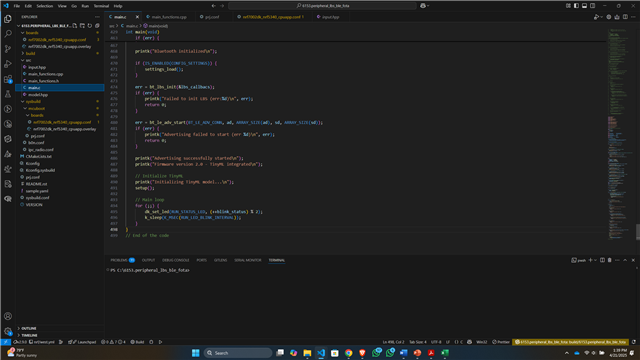Image resolution: width=640 pixels, height=360 pixels.
Task: Collapse the boards folder in Explorer
Action: click(x=32, y=33)
